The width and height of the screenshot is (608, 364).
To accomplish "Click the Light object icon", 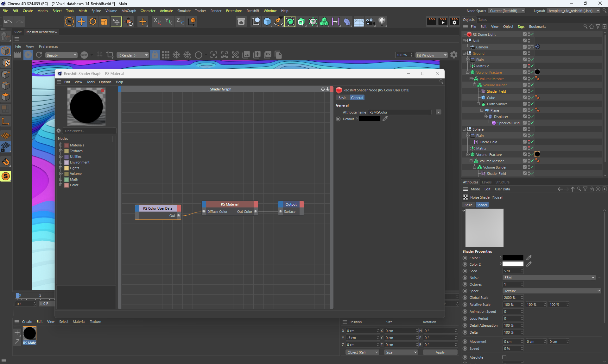I will 382,22.
